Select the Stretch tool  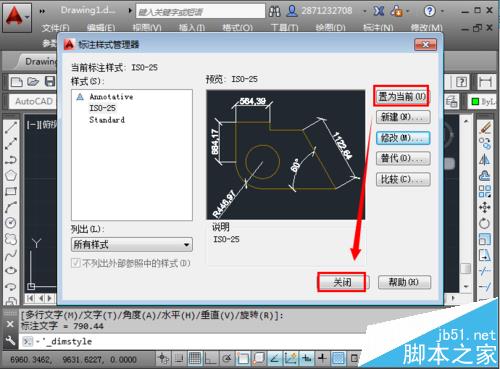[x=485, y=255]
